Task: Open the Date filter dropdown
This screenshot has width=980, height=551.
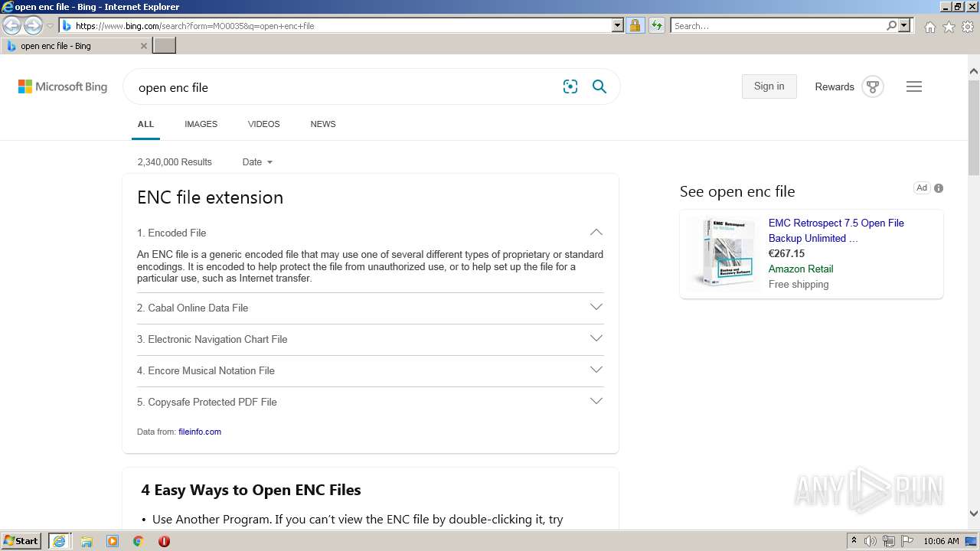Action: 257,162
